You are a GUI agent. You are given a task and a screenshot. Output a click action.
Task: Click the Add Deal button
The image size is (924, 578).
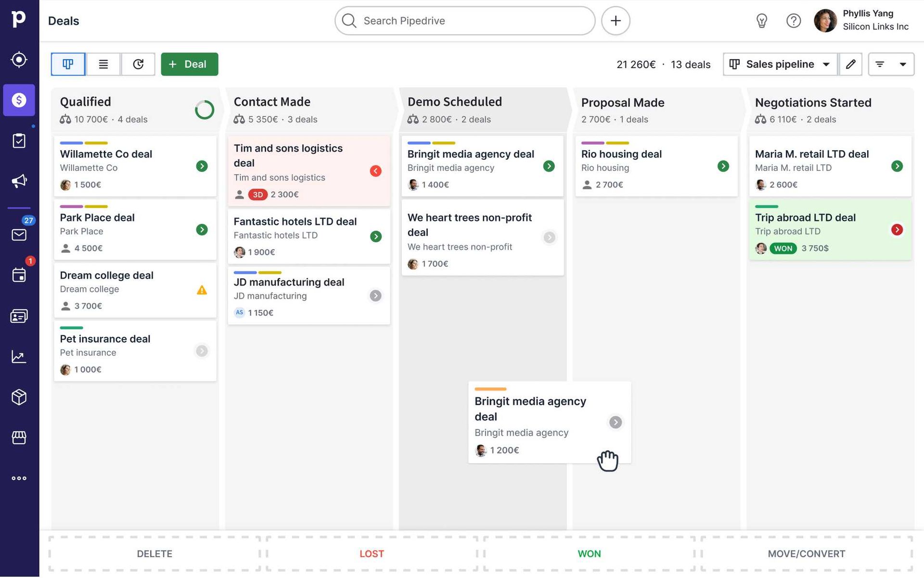click(189, 64)
